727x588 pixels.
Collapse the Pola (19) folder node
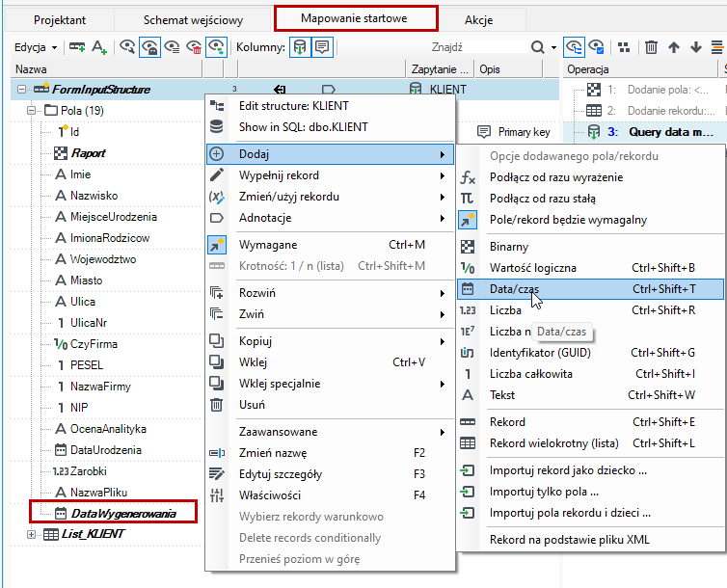click(31, 110)
